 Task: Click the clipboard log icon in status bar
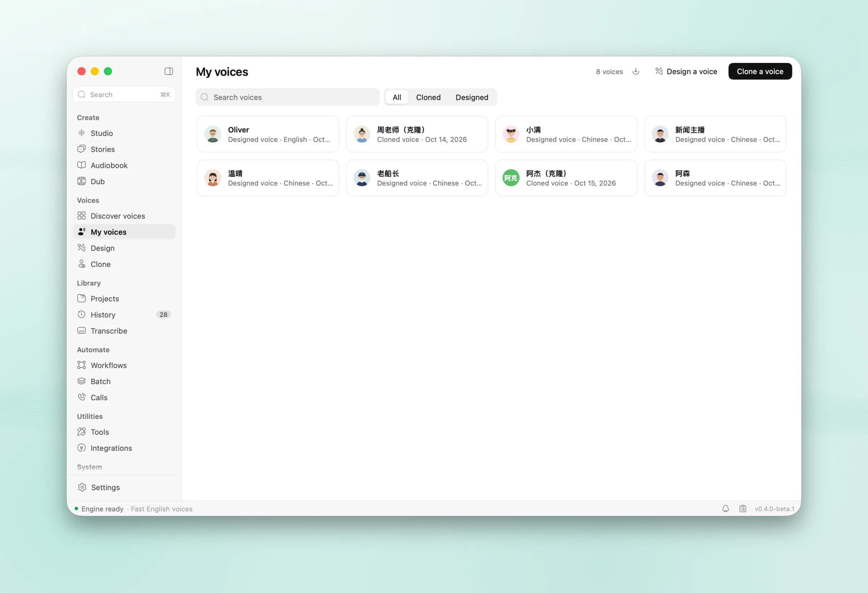click(743, 509)
